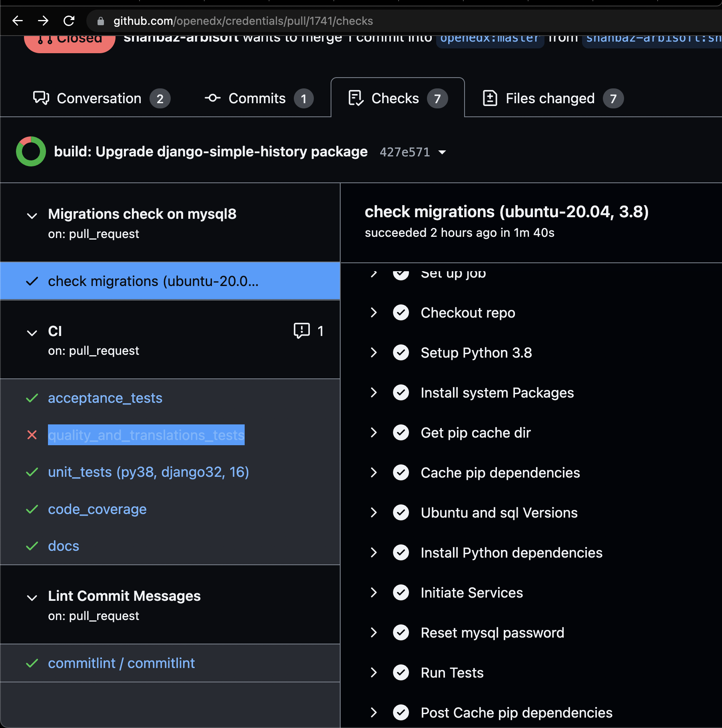Click Post Cache pip dependencies success icon

point(401,712)
